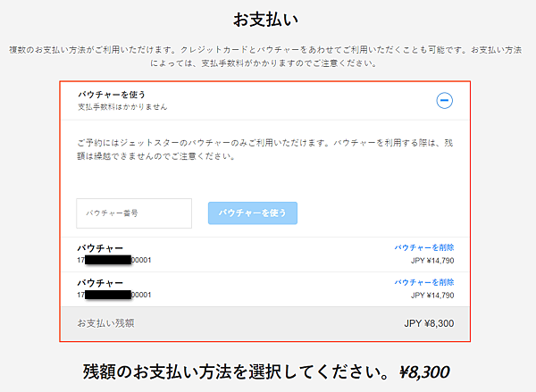Click the お支払い残額 label
Viewport: 536px width, 392px height.
[105, 323]
